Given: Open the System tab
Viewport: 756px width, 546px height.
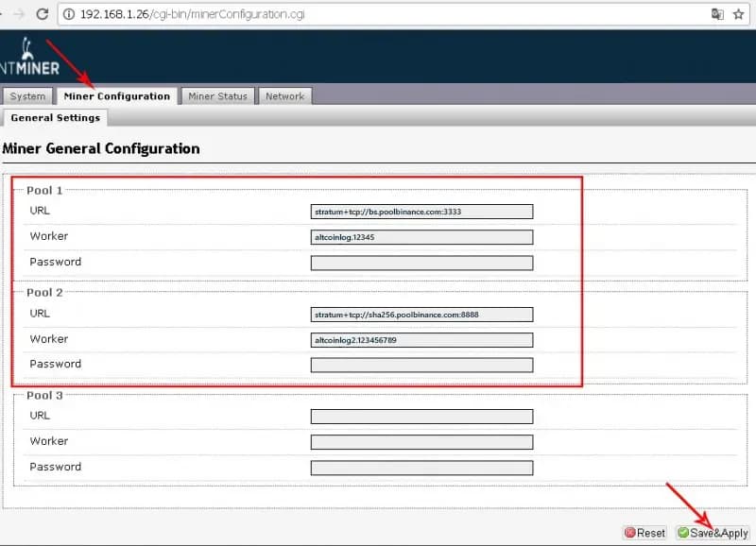Looking at the screenshot, I should point(27,96).
